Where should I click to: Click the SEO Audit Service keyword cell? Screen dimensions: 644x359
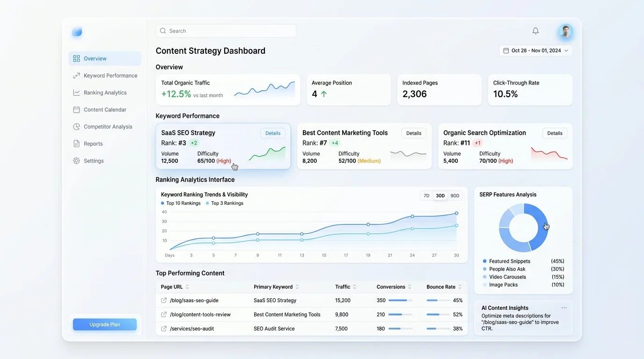pyautogui.click(x=274, y=329)
